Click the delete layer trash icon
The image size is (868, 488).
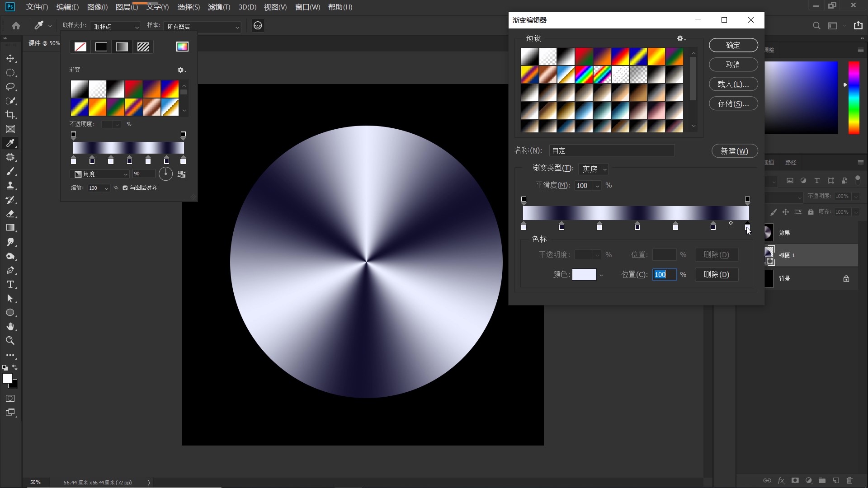pyautogui.click(x=849, y=480)
